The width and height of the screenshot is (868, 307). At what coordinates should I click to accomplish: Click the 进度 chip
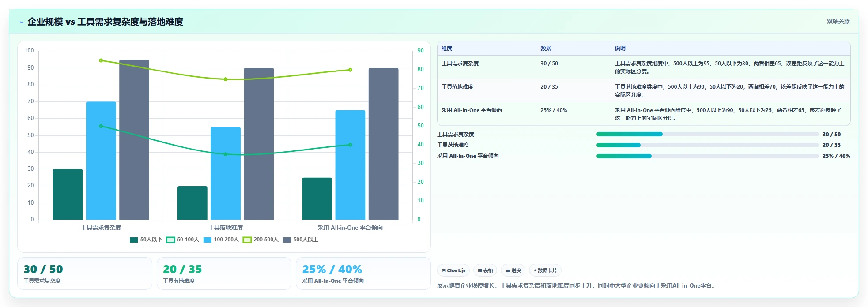tap(513, 270)
